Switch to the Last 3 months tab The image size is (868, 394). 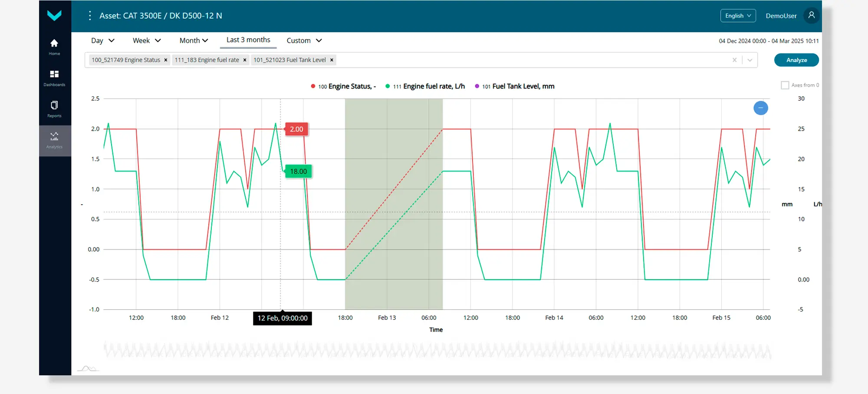click(x=248, y=40)
